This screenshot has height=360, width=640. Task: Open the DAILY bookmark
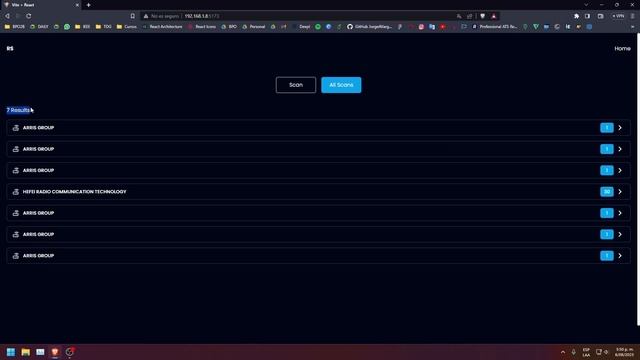coord(40,27)
